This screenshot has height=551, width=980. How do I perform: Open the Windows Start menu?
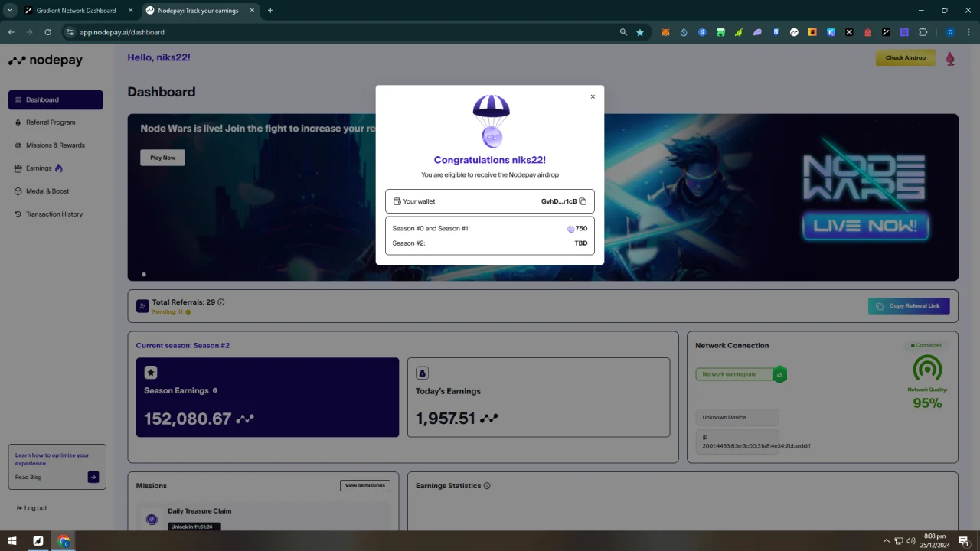12,541
